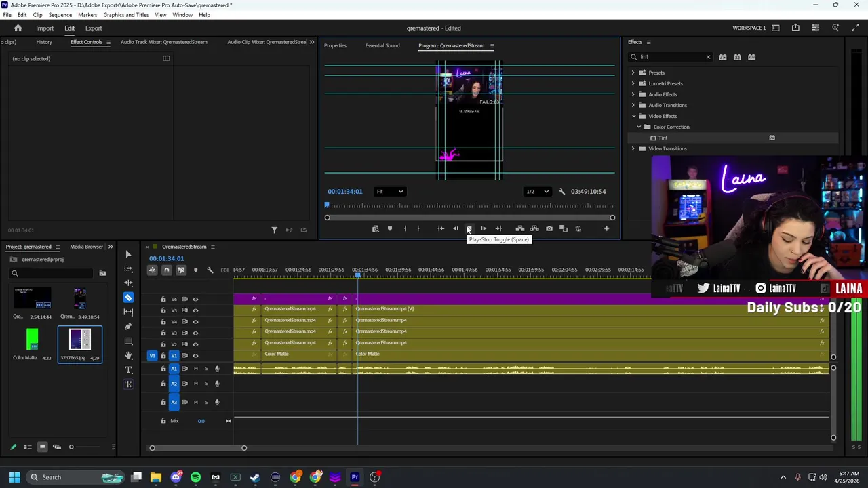868x488 pixels.
Task: Switch to the Media Browser tab
Action: (x=86, y=247)
